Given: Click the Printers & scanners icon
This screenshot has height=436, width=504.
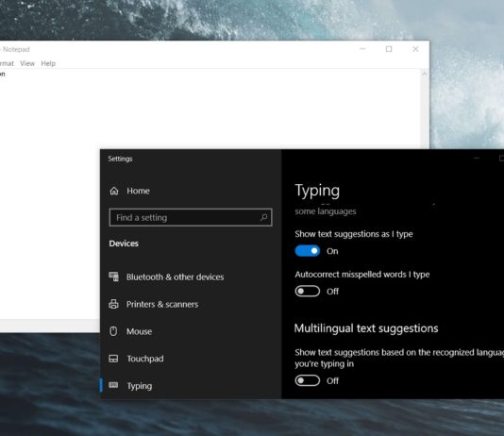Looking at the screenshot, I should [114, 304].
